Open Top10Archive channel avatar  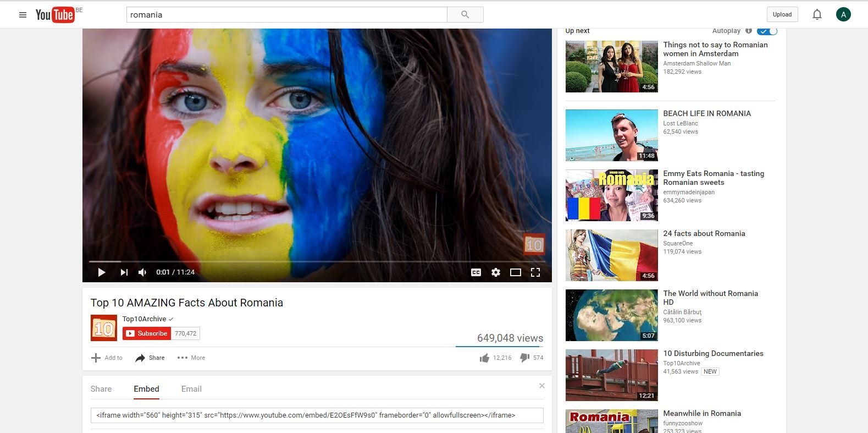pos(104,328)
